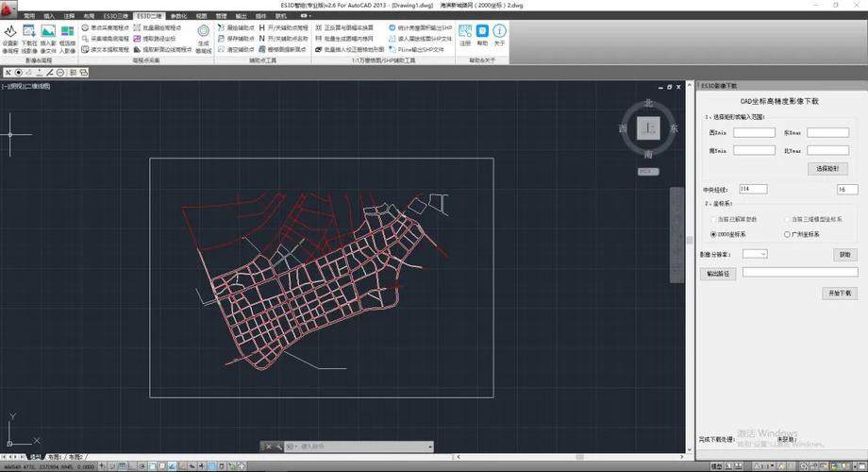Viewport: 868px width, 472px height.
Task: Click the 框选插入影像 ribbon icon
Action: click(67, 39)
